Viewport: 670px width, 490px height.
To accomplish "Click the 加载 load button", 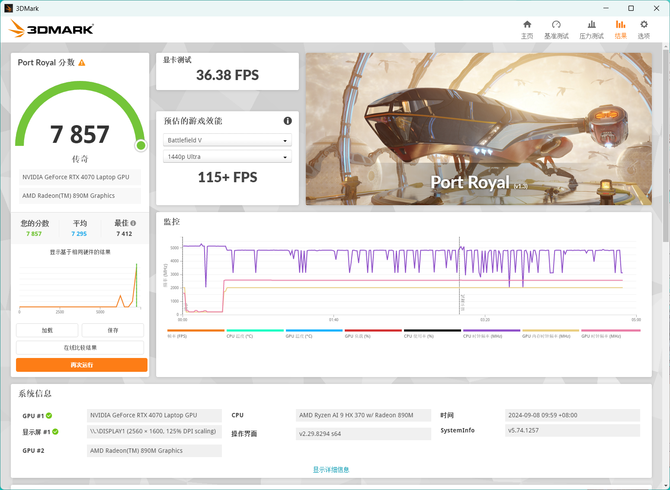I will (x=47, y=330).
